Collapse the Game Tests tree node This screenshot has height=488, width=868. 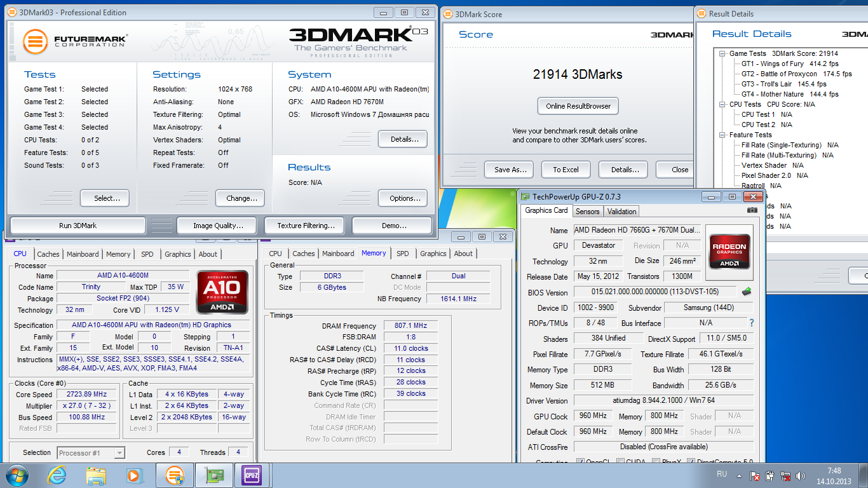pyautogui.click(x=723, y=53)
